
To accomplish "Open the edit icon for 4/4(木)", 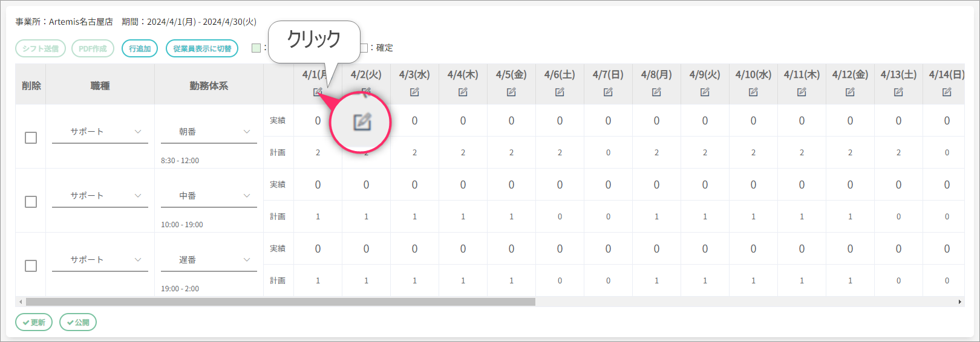I will pos(463,92).
